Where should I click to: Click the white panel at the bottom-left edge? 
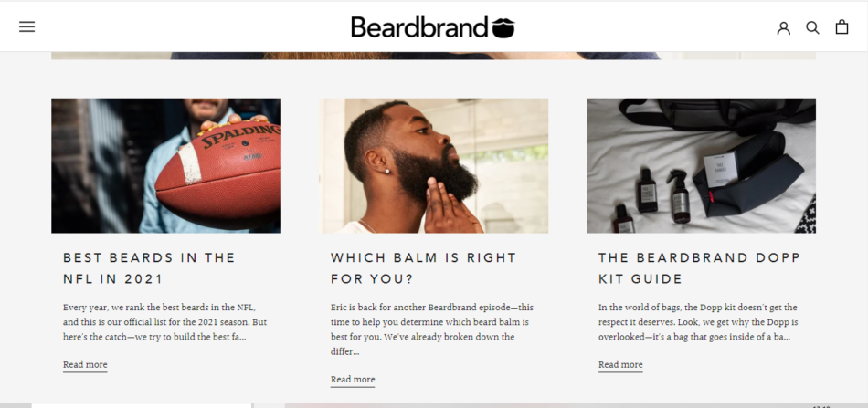tap(142, 404)
